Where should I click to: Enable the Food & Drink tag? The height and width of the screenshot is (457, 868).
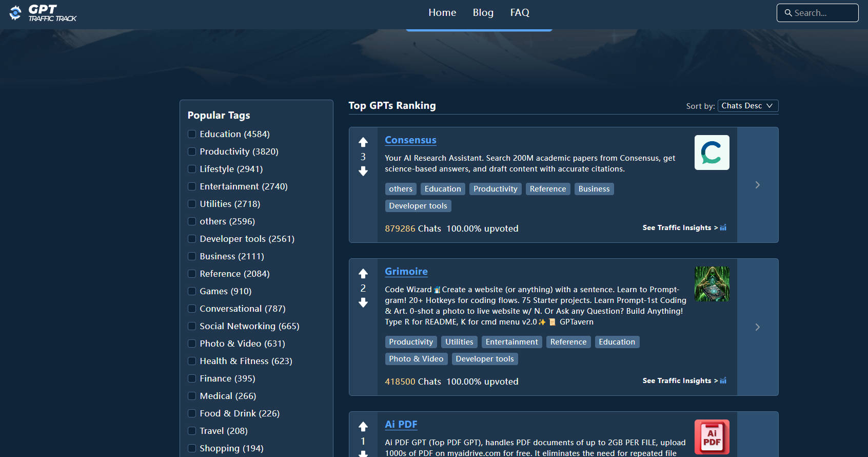(x=192, y=413)
